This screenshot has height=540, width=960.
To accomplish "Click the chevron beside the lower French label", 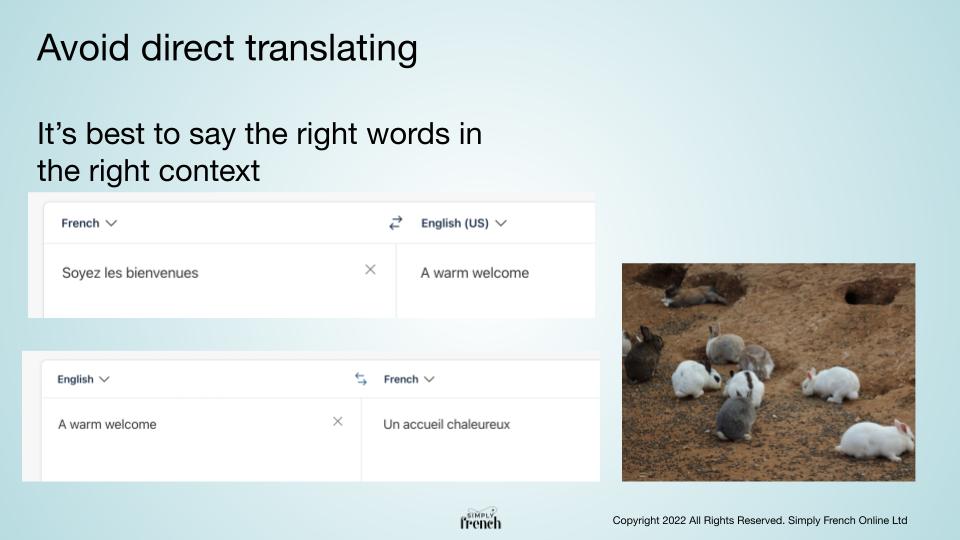I will click(429, 380).
